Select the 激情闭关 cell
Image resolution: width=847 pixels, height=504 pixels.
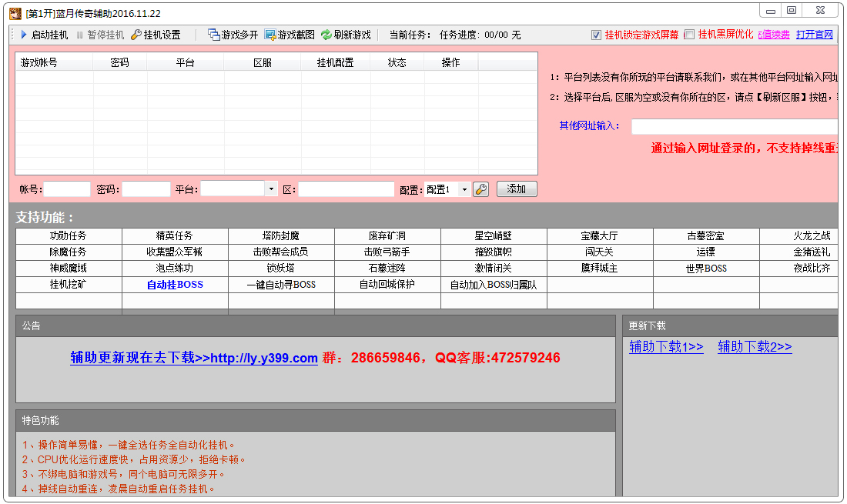pyautogui.click(x=494, y=269)
